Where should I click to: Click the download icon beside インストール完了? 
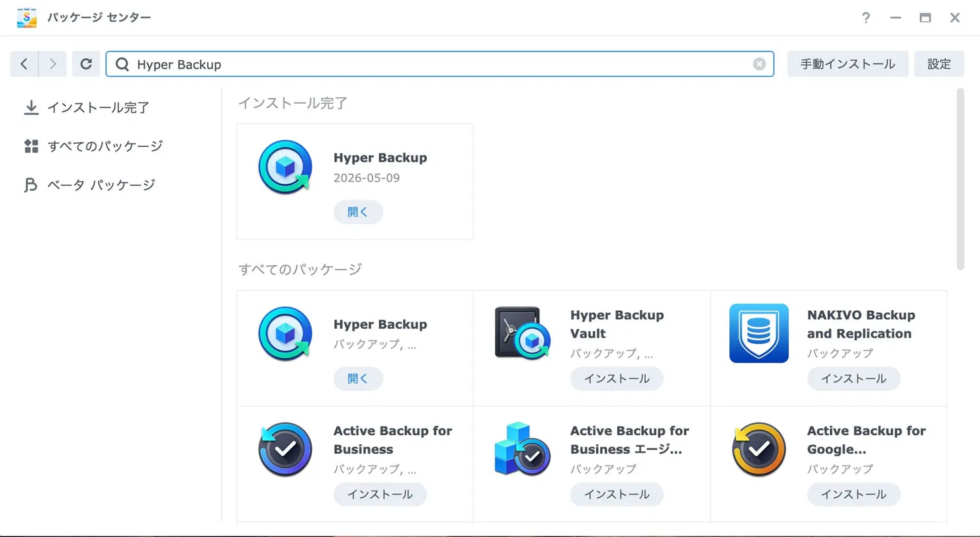pos(31,108)
